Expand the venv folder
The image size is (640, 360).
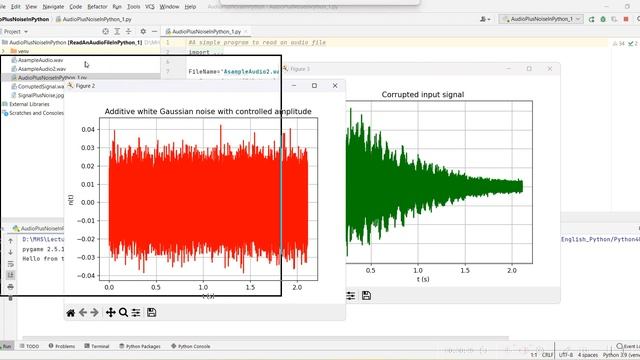pyautogui.click(x=4, y=51)
